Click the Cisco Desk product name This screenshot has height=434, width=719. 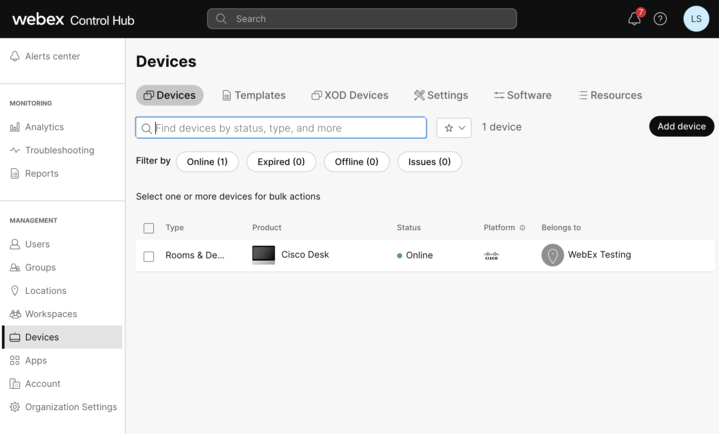click(x=305, y=255)
